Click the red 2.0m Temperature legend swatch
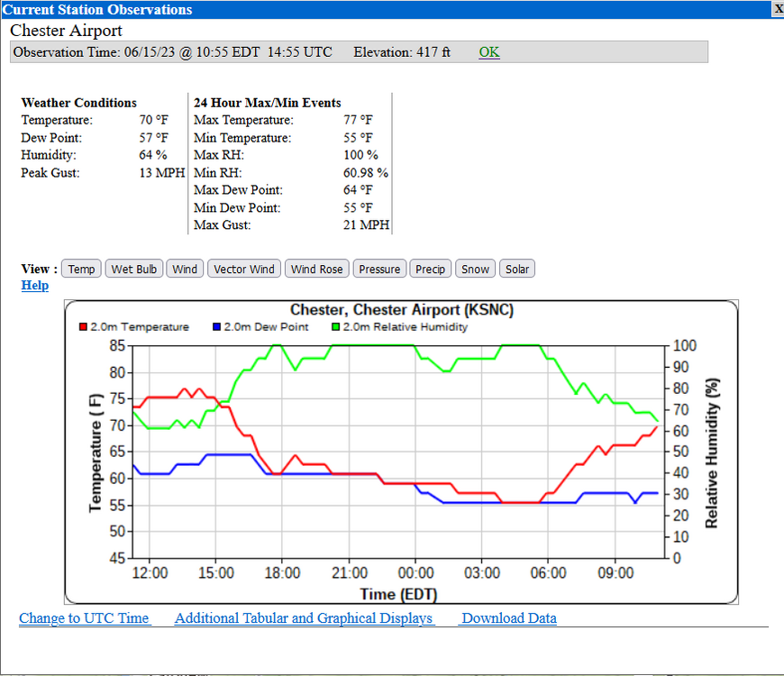784x676 pixels. (x=83, y=327)
